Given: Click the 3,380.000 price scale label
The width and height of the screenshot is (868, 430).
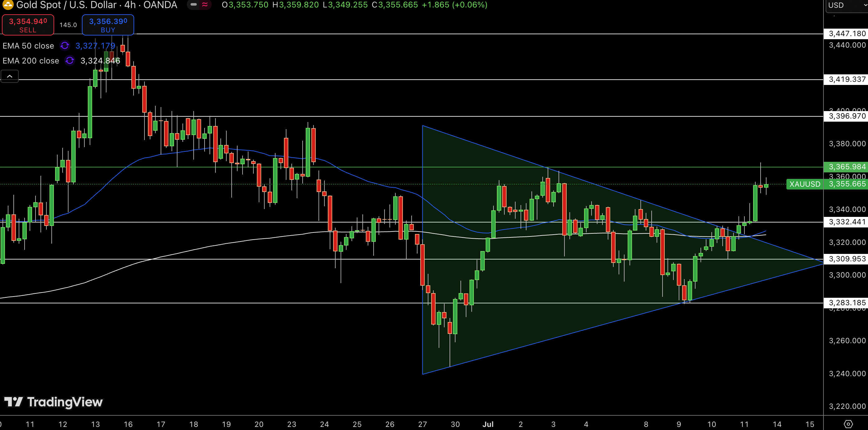Looking at the screenshot, I should (847, 144).
